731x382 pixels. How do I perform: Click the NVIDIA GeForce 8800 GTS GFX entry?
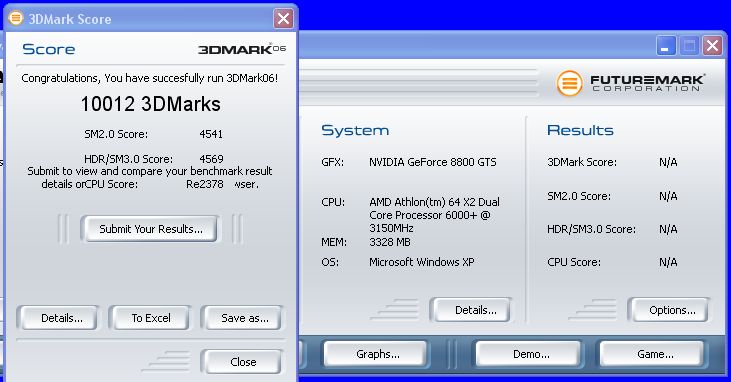[x=433, y=162]
